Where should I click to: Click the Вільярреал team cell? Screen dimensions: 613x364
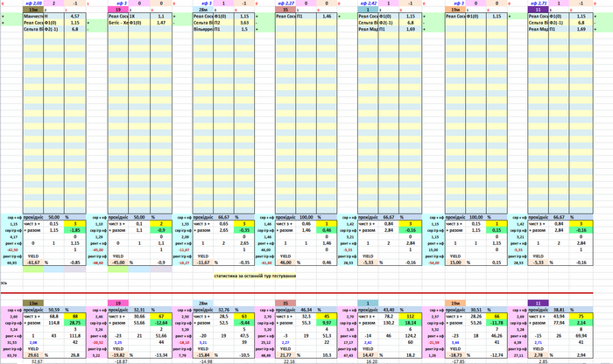point(203,29)
